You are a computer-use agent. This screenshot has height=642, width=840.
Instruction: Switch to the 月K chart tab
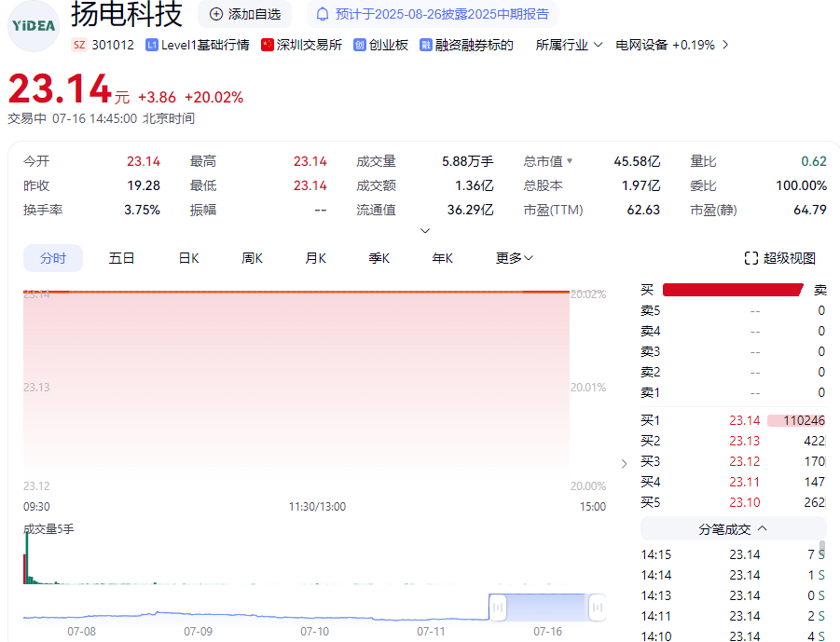315,258
